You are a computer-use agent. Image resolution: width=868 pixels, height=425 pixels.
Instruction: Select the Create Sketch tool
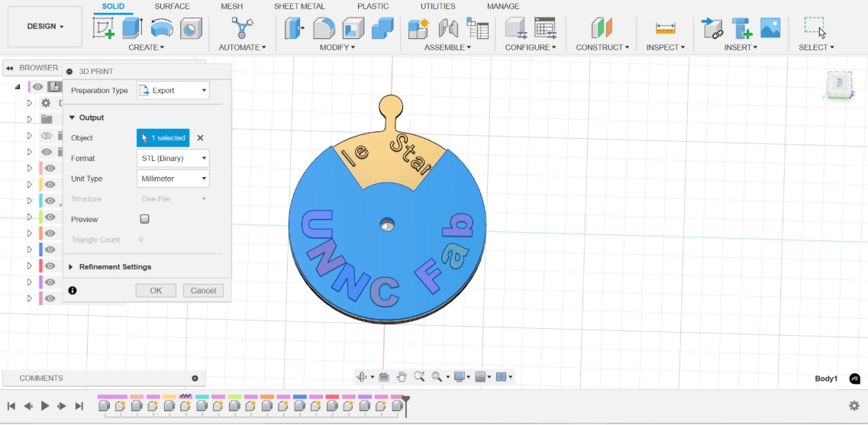(x=104, y=27)
